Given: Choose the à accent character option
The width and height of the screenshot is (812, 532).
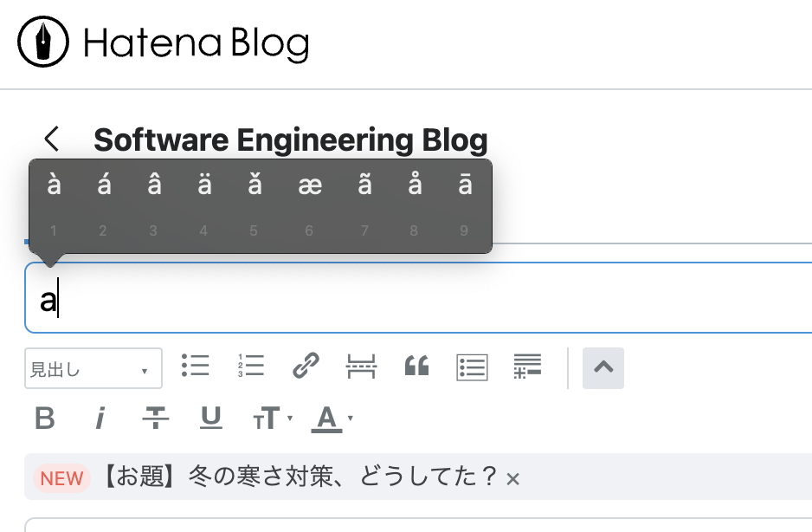Looking at the screenshot, I should pyautogui.click(x=55, y=185).
